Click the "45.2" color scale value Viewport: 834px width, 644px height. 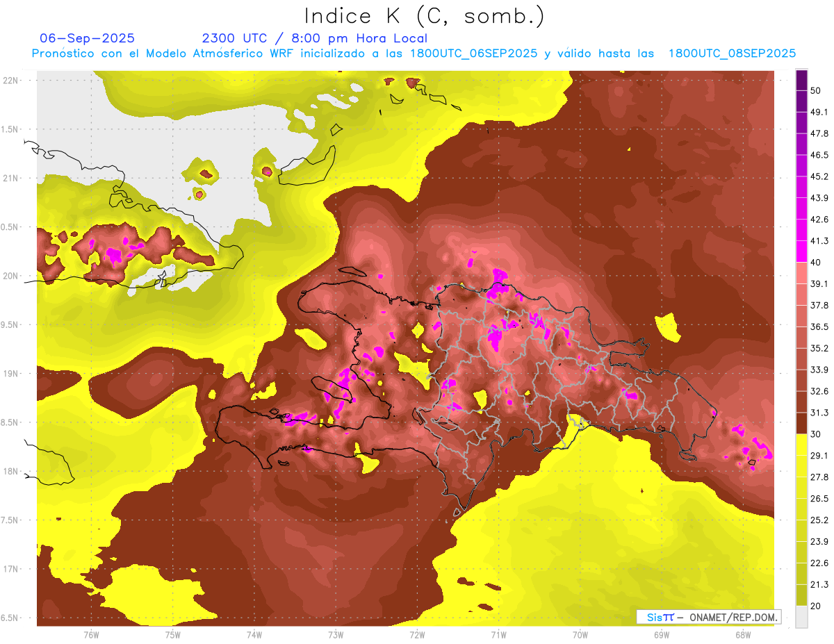[x=819, y=176]
